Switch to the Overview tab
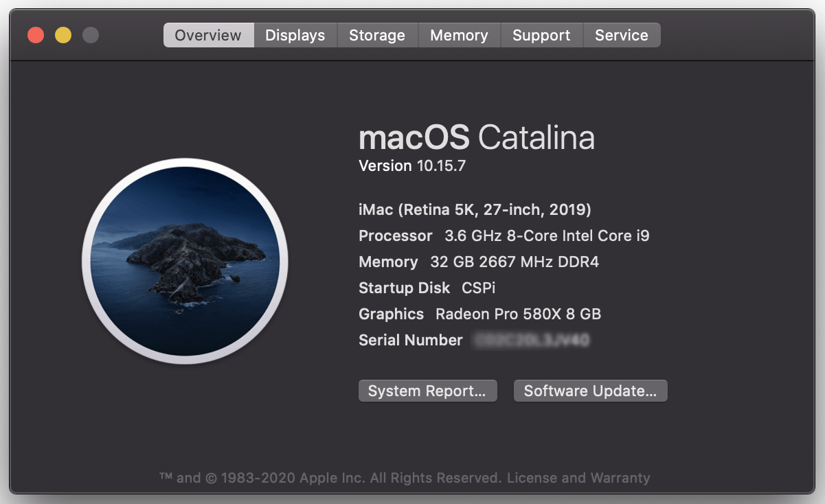 tap(208, 35)
